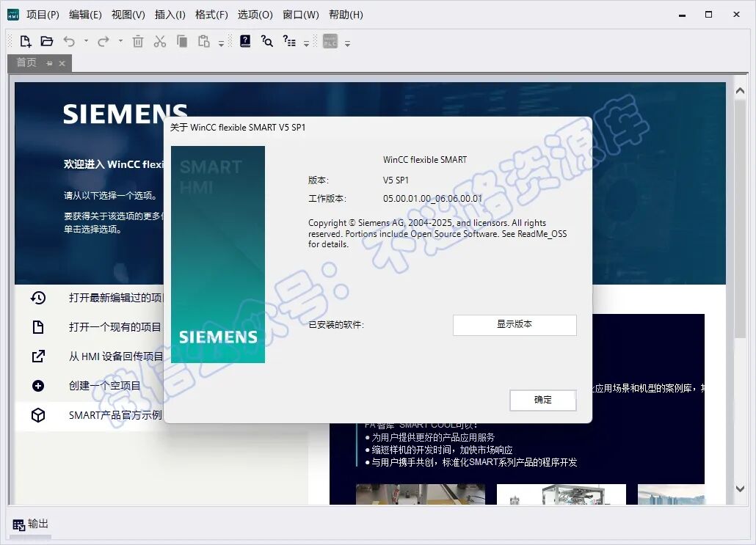Click scrollbar up arrow on start page

pyautogui.click(x=740, y=91)
